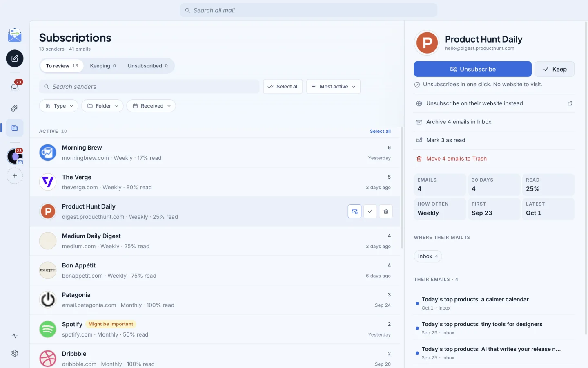Open settings with the gear icon
588x368 pixels.
[x=15, y=353]
